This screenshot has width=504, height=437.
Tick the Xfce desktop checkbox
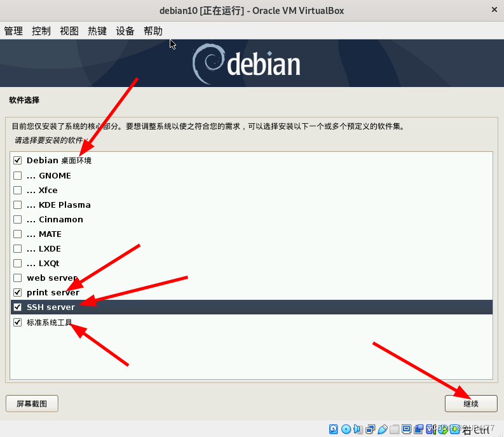(x=17, y=190)
